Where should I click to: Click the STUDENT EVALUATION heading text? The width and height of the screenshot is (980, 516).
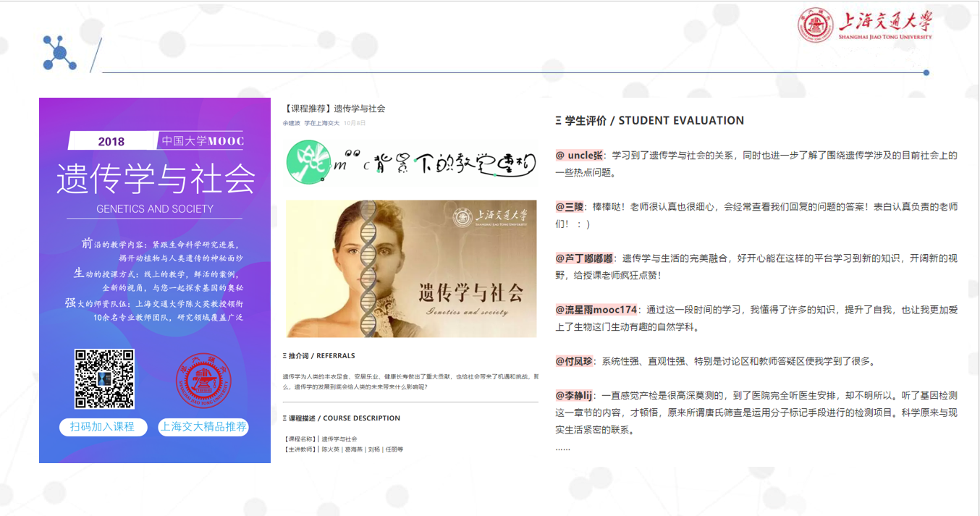[x=681, y=121]
